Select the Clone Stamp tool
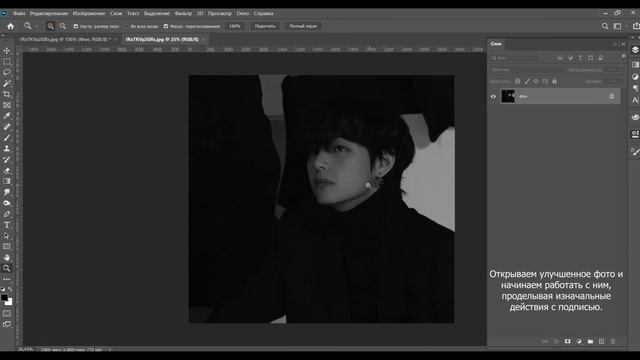640x360 pixels. (x=7, y=149)
